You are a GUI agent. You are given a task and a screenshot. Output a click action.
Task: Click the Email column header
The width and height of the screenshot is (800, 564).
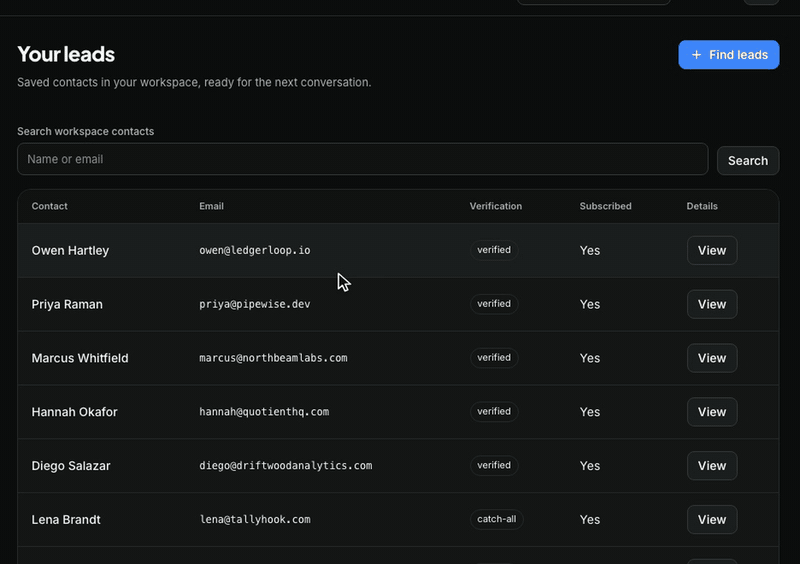[x=211, y=206]
